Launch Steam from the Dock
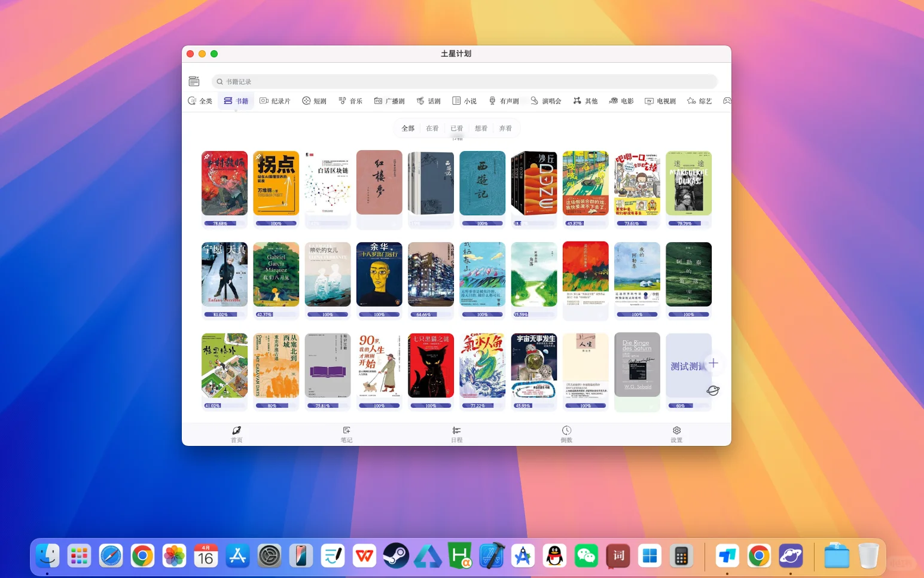 pyautogui.click(x=396, y=556)
